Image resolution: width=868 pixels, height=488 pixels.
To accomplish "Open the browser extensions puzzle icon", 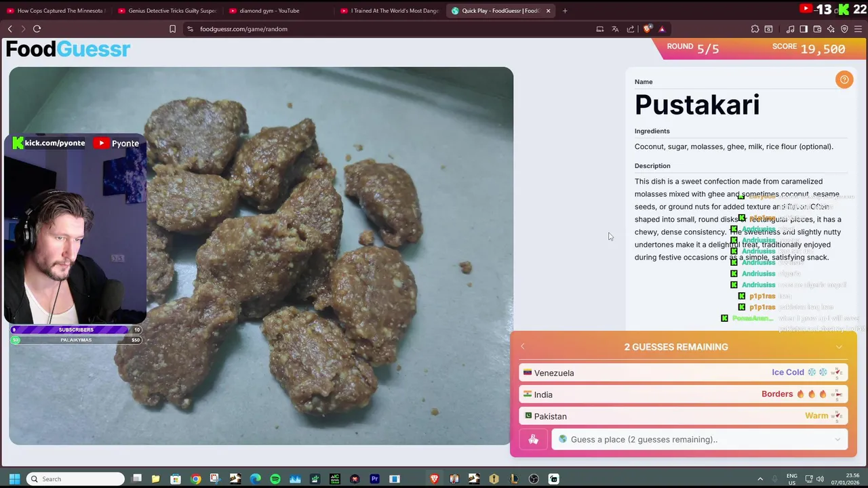I will point(755,29).
